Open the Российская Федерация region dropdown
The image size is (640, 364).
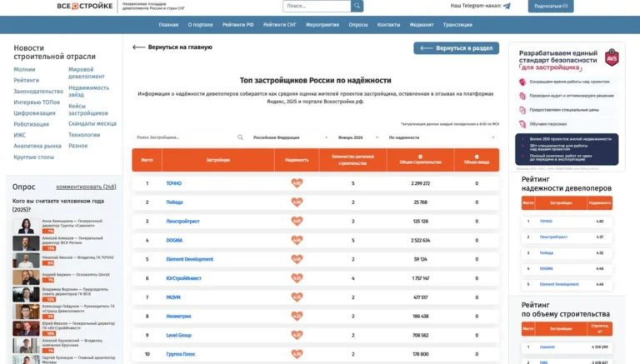(289, 137)
